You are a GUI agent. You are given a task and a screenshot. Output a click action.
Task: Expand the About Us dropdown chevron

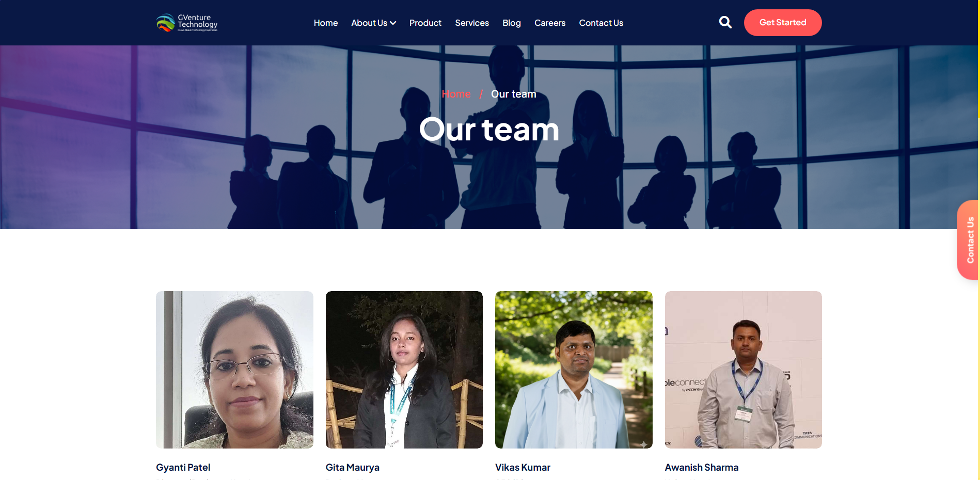click(x=393, y=23)
